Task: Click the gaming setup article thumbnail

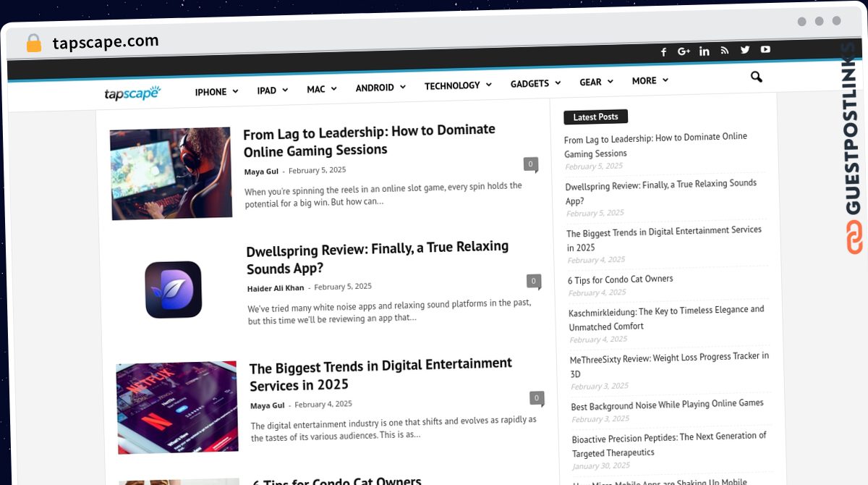Action: tap(171, 174)
